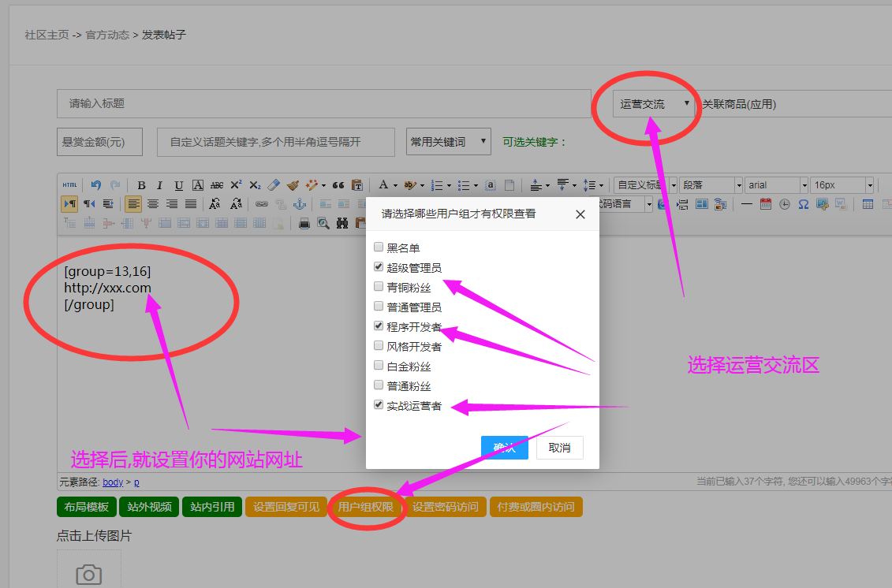Select the eraser clear-formatting icon
The height and width of the screenshot is (588, 892).
click(x=274, y=185)
